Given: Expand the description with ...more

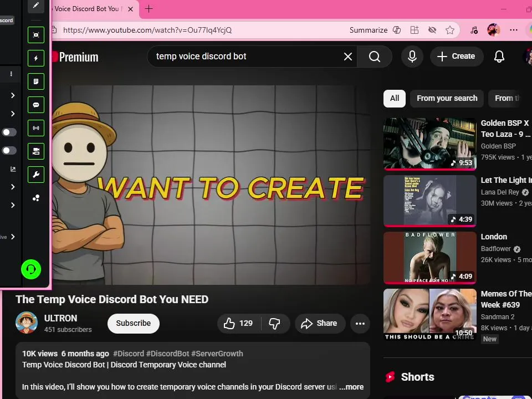Looking at the screenshot, I should click(351, 387).
